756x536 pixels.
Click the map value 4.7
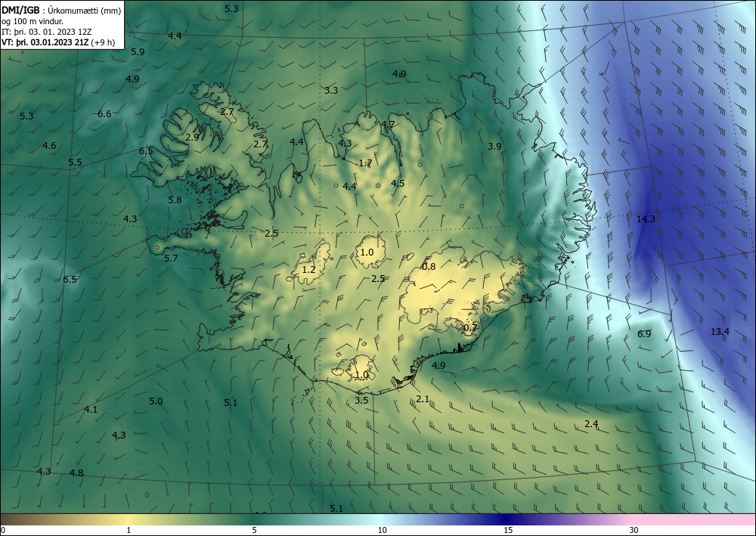388,124
